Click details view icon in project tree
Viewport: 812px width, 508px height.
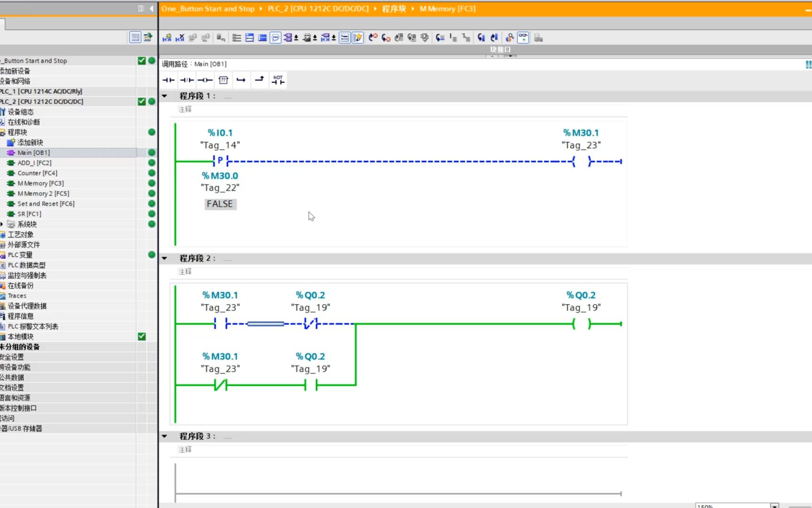[135, 37]
